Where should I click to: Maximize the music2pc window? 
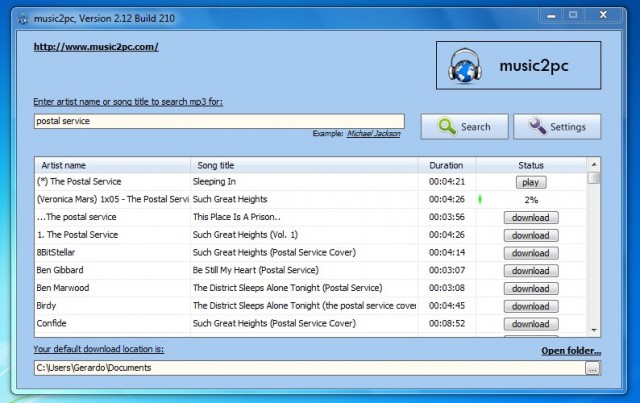click(573, 16)
